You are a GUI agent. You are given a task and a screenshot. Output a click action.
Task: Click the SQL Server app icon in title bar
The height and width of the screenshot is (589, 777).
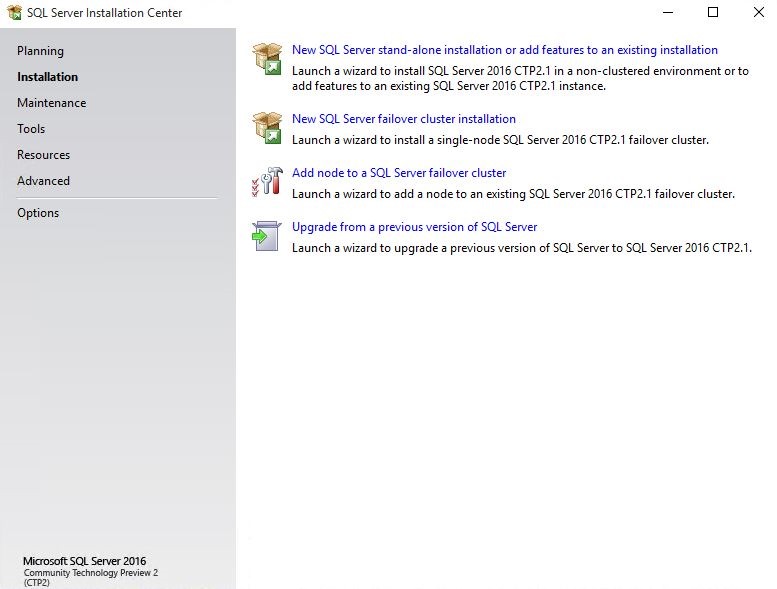(14, 12)
